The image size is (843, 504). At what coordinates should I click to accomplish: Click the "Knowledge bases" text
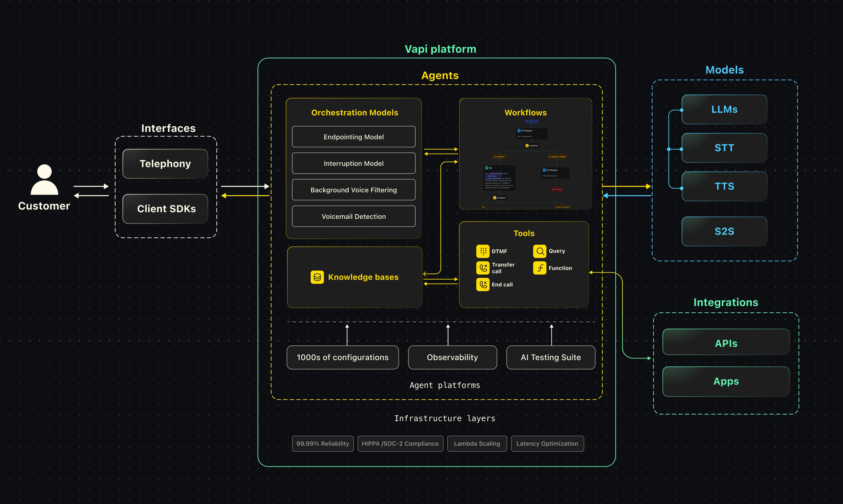(363, 277)
